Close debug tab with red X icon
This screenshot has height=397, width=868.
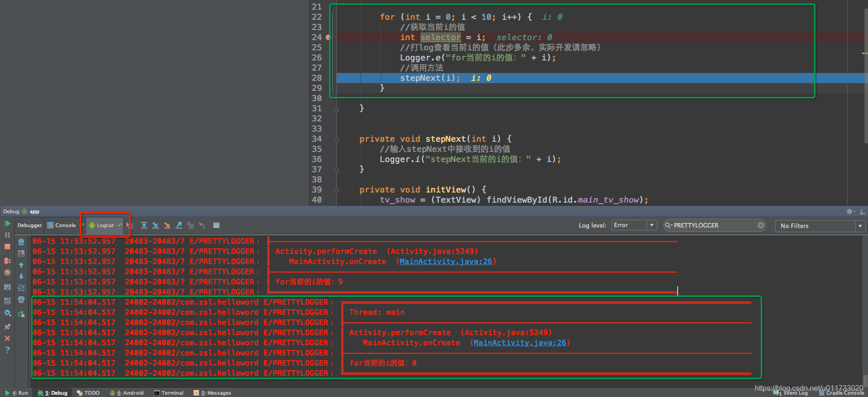click(x=7, y=338)
